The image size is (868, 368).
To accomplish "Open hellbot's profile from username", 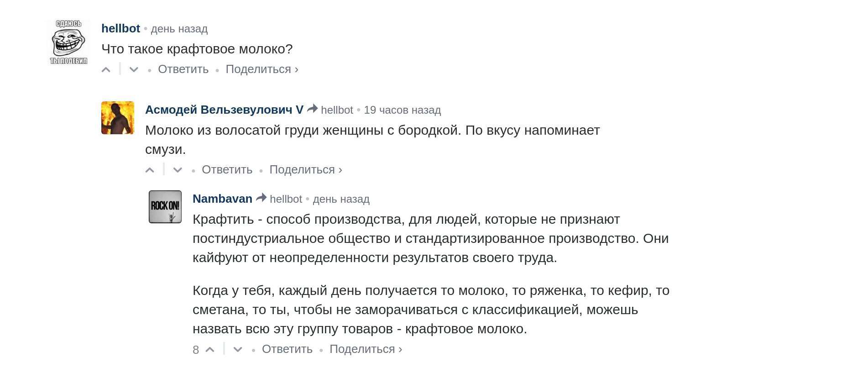I will coord(120,28).
